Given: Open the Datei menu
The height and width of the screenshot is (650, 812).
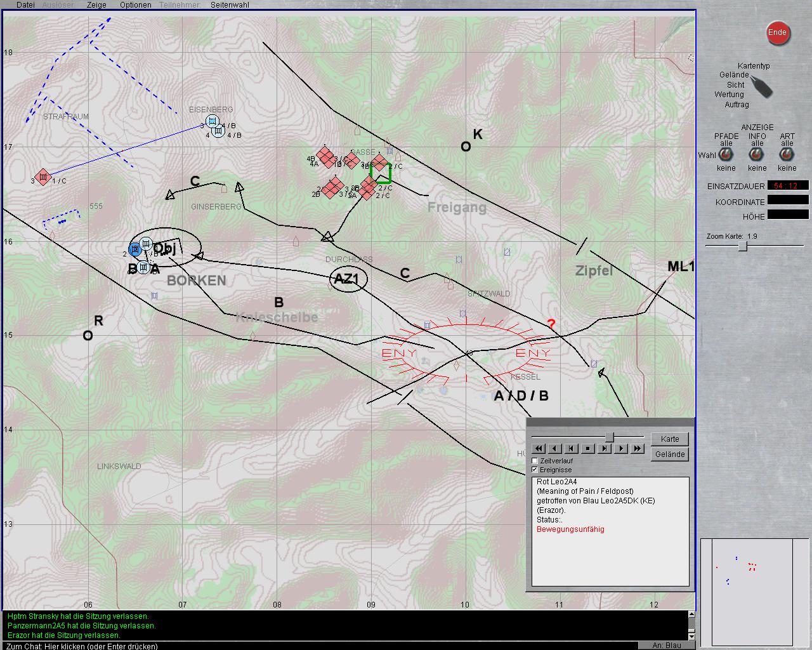Looking at the screenshot, I should 25,5.
